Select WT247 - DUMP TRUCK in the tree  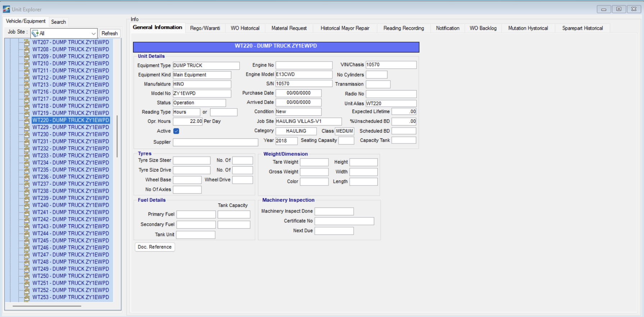(71, 255)
